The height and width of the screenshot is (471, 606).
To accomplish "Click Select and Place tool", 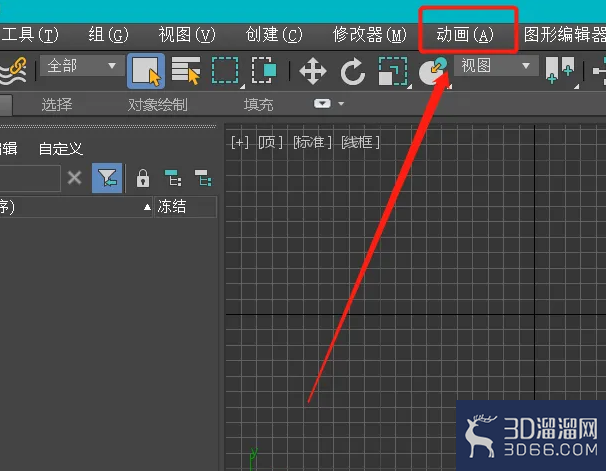I will click(434, 71).
